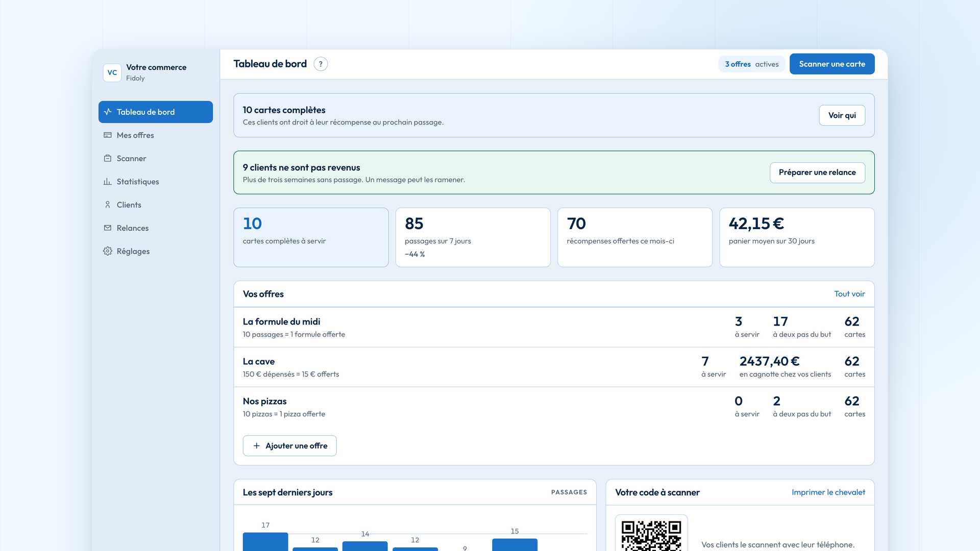Select the 42,15 € panier moyen card

tap(797, 237)
